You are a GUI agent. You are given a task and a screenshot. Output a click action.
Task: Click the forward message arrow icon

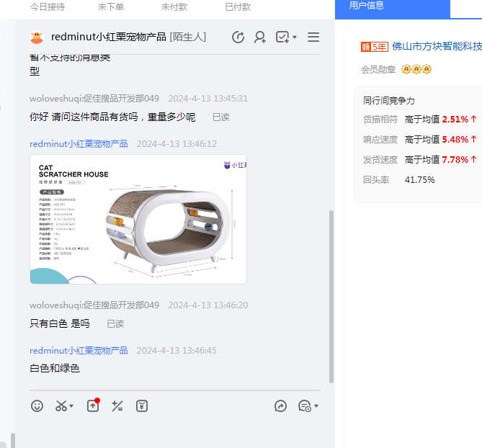(280, 406)
